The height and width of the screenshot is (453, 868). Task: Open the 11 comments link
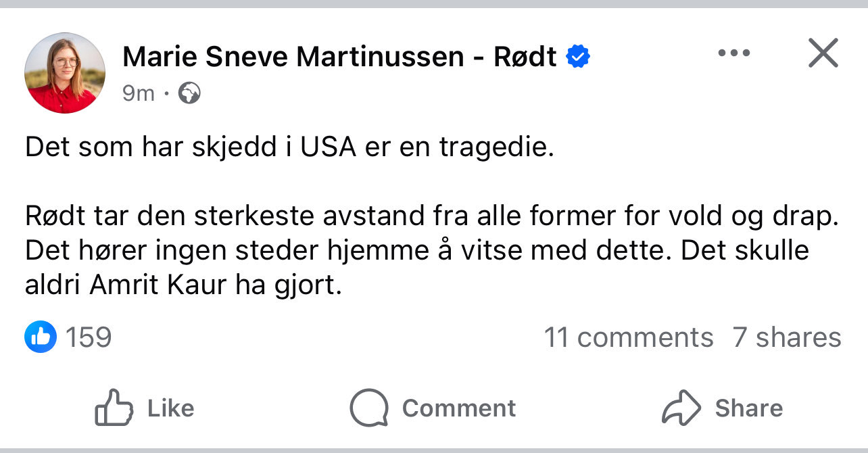tap(628, 337)
